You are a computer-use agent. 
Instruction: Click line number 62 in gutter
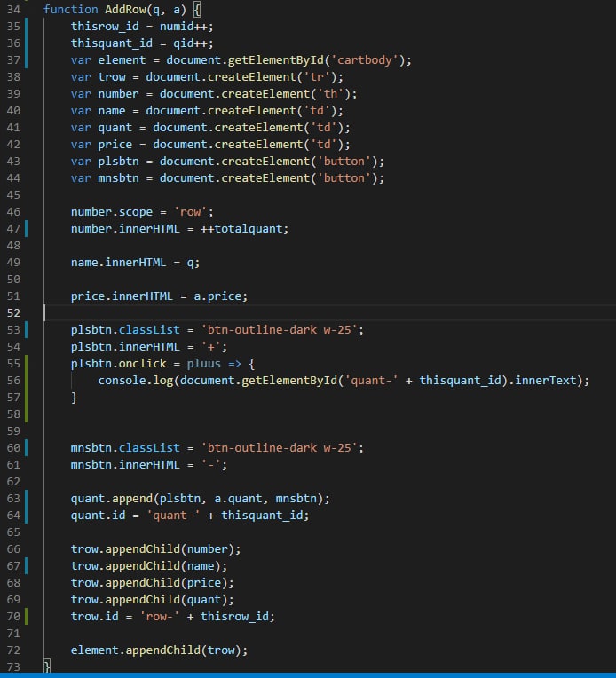(13, 482)
